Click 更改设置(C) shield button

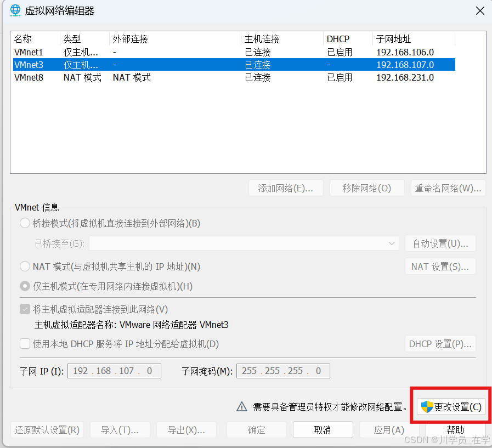coord(451,407)
